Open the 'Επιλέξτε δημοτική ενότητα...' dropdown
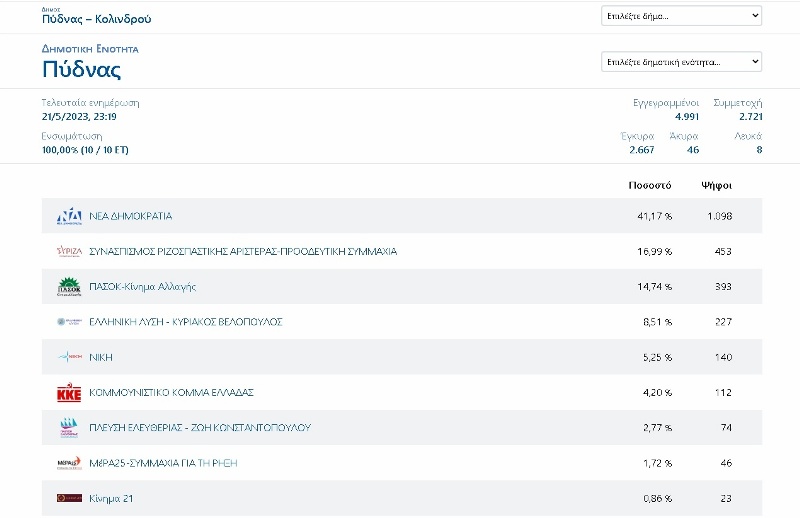The height and width of the screenshot is (518, 800). [x=681, y=62]
